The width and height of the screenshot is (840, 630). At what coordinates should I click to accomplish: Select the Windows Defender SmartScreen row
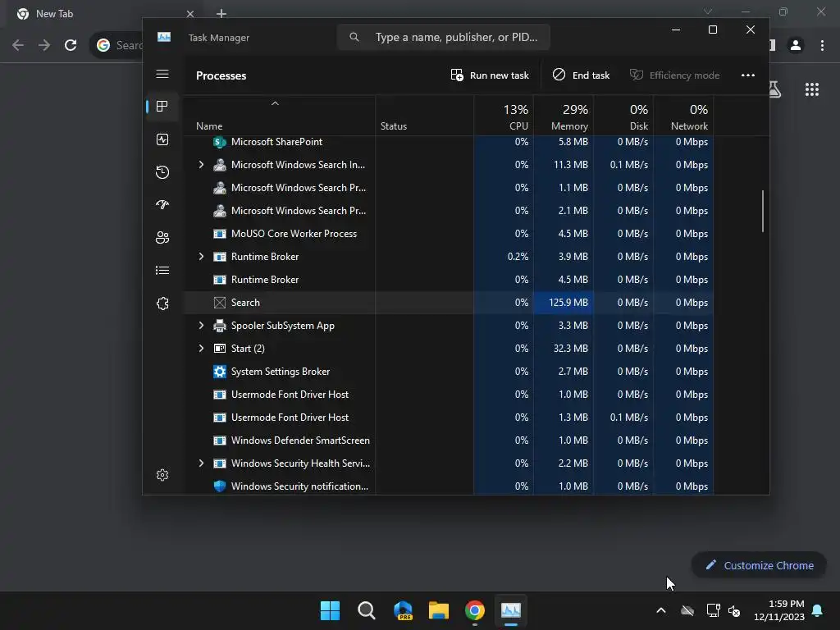tap(449, 441)
